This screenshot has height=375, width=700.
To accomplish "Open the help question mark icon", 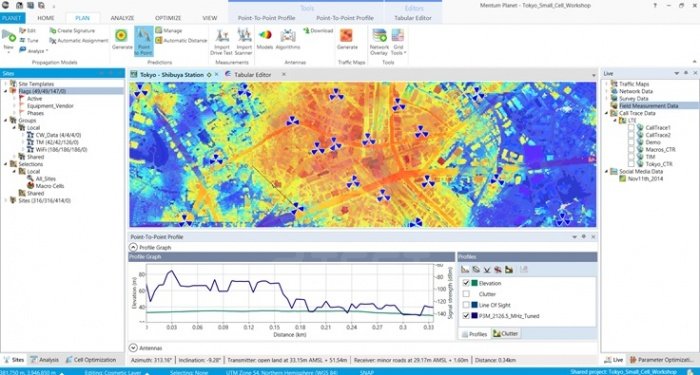I will [654, 6].
